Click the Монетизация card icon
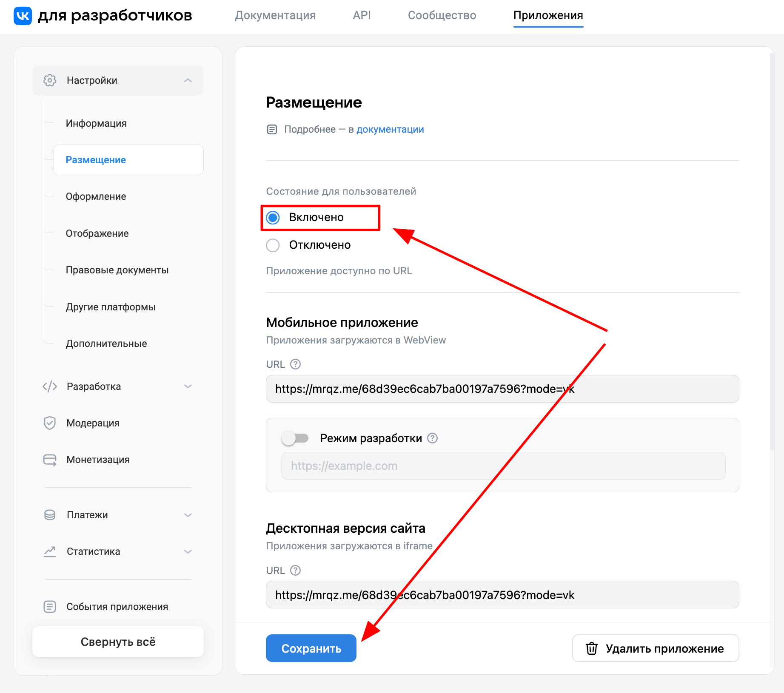The width and height of the screenshot is (784, 693). [x=50, y=460]
